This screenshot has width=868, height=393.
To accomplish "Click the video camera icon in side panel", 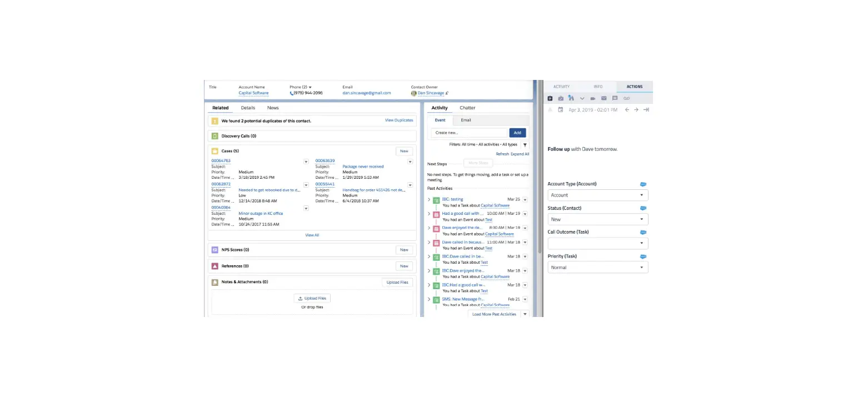I will 593,98.
